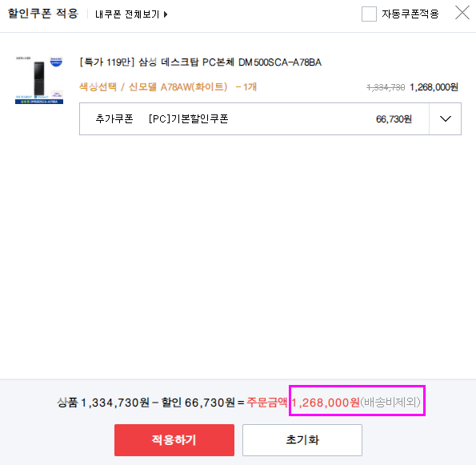Open the 삼성 데스크탑 PC본체 product title
The image size is (476, 465).
coord(200,62)
